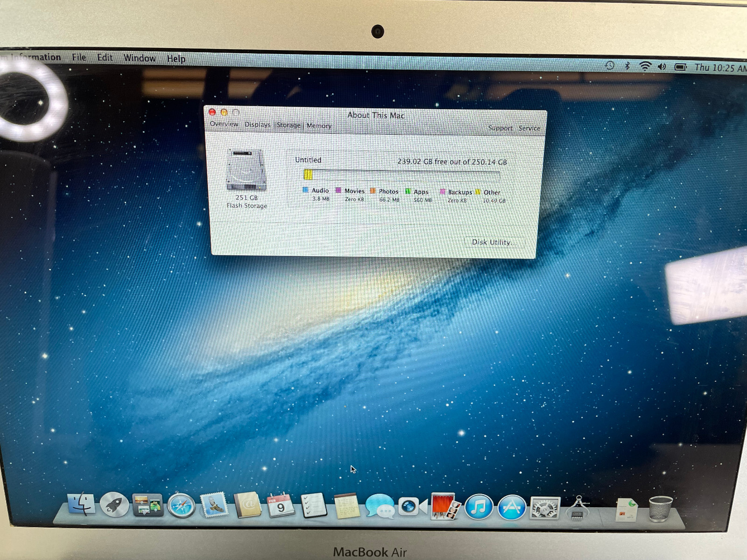Open the App Store Dock icon
747x560 pixels.
click(x=512, y=508)
